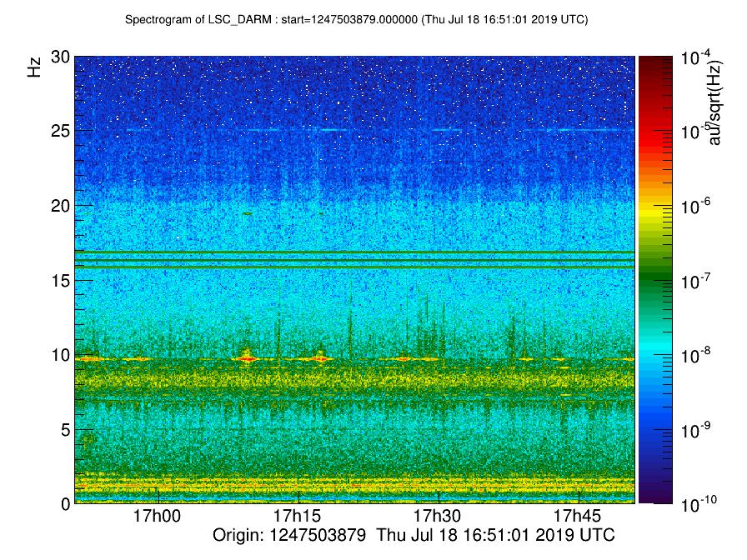Click the 30 Hz y-axis tick label
Viewport: 747px width, 560px height.
58,57
